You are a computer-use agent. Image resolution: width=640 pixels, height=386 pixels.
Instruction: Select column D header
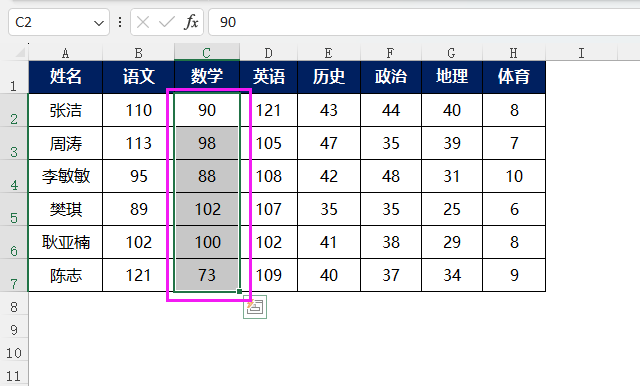click(x=269, y=53)
